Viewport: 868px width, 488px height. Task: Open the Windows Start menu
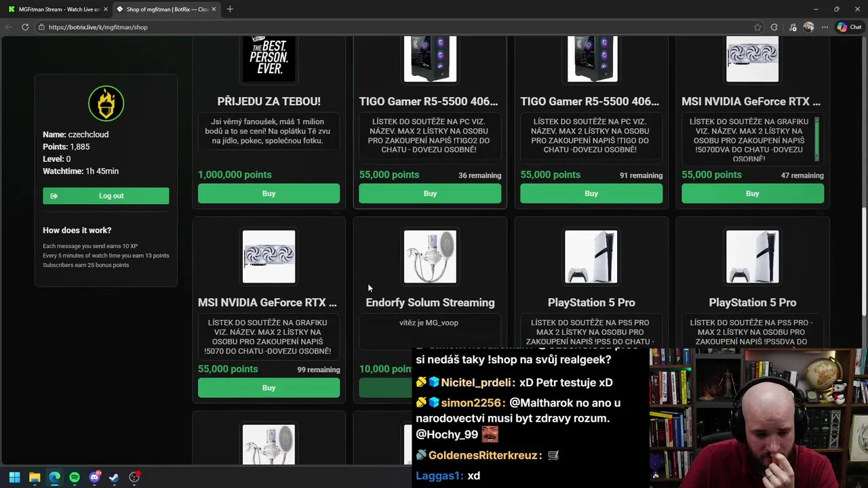pyautogui.click(x=14, y=477)
